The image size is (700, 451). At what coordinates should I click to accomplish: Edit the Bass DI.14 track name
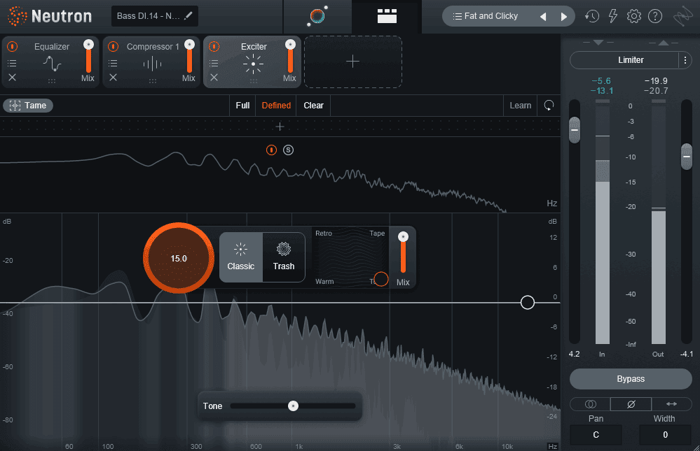click(x=154, y=16)
